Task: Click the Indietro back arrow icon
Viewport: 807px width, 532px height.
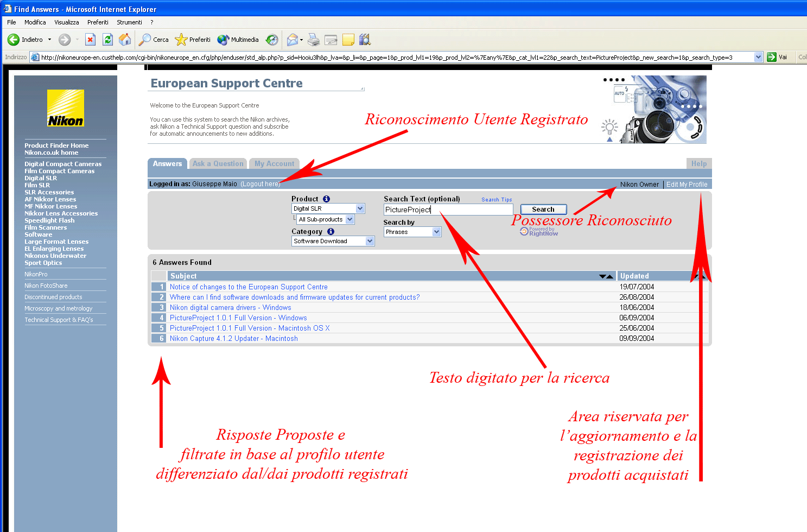Action: point(14,40)
